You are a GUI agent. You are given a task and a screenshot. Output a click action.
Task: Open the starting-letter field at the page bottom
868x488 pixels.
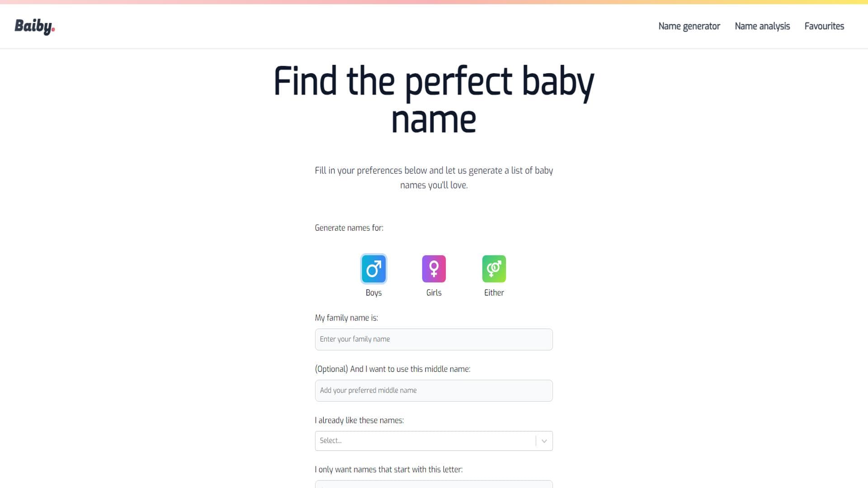[434, 484]
